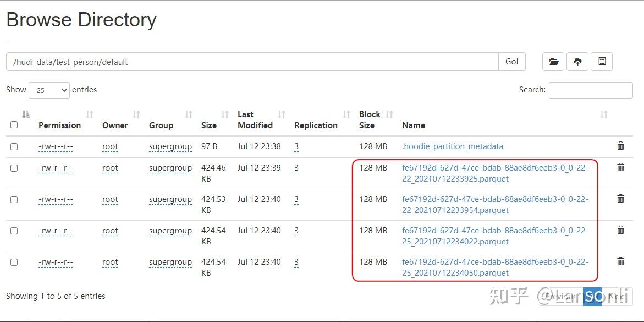644x322 pixels.
Task: Click group supergroup in the 424.53 KB row
Action: coord(170,199)
